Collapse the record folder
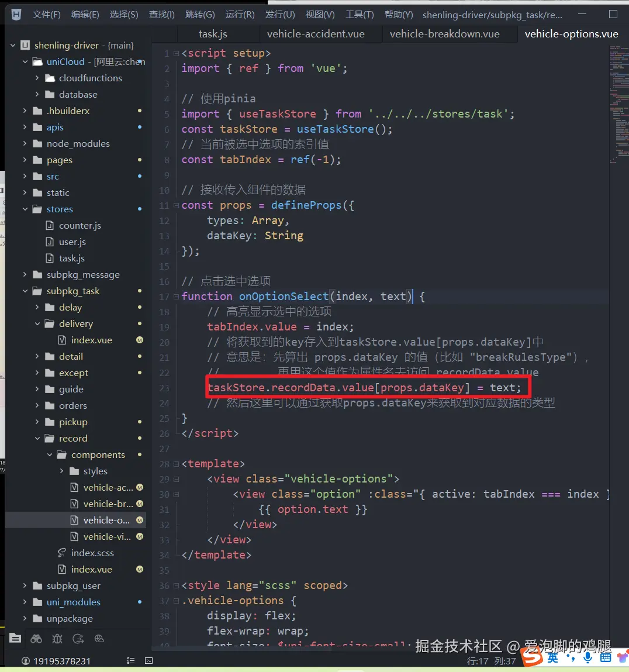 coord(37,439)
